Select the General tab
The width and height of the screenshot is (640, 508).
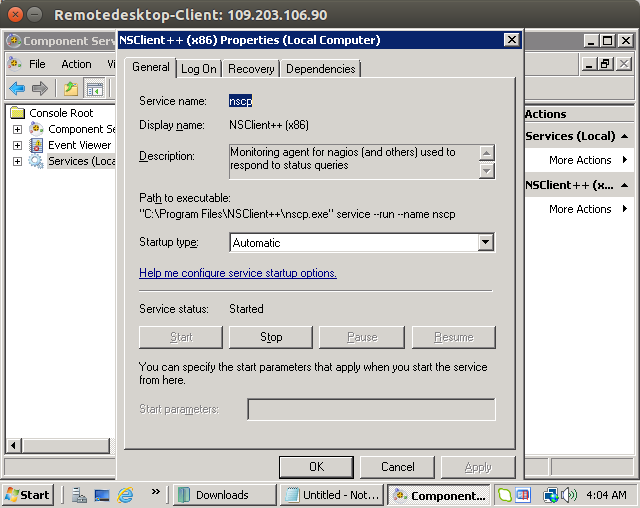[x=151, y=67]
